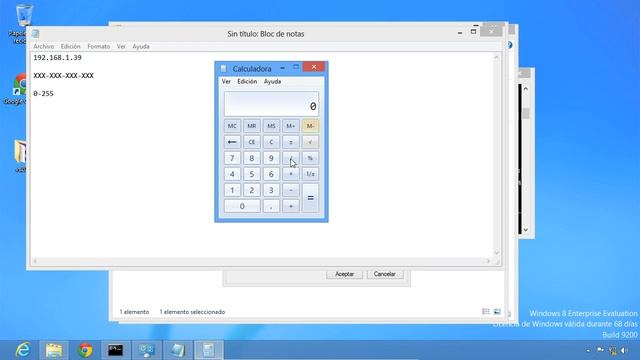Click the C clear key
640x360 pixels.
[x=271, y=142]
